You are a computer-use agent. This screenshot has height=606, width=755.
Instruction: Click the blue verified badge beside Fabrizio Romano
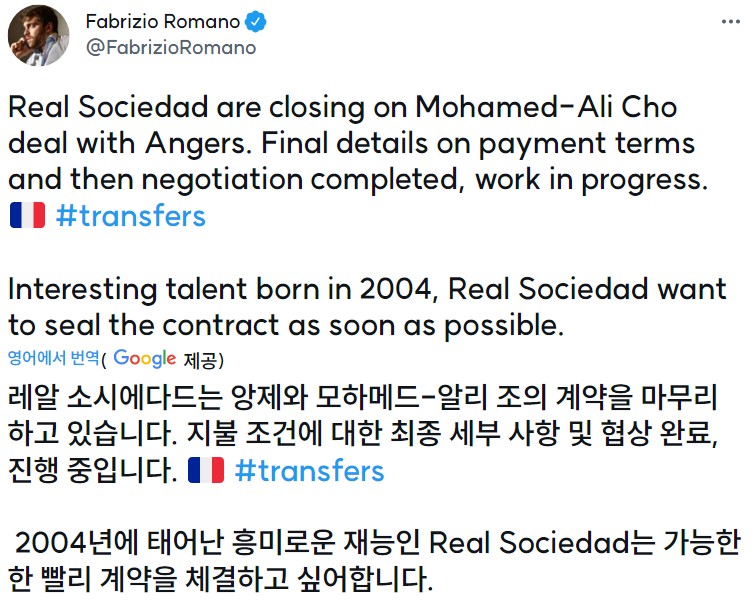pos(256,22)
